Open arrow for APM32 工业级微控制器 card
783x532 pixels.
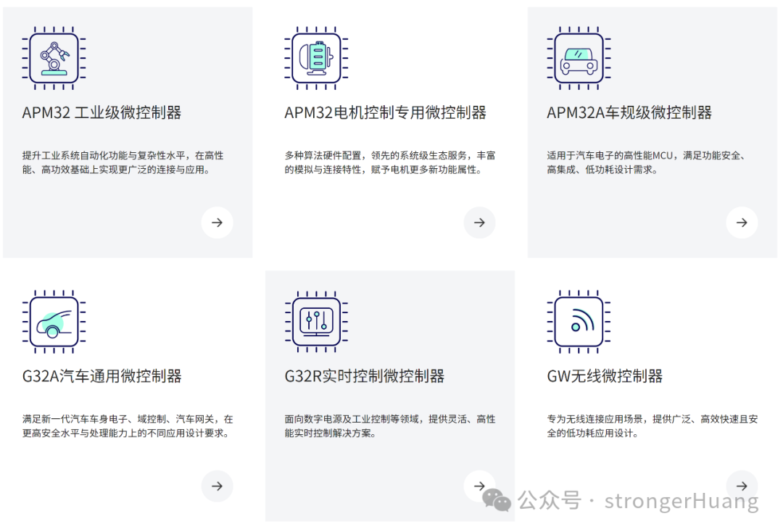(x=217, y=223)
